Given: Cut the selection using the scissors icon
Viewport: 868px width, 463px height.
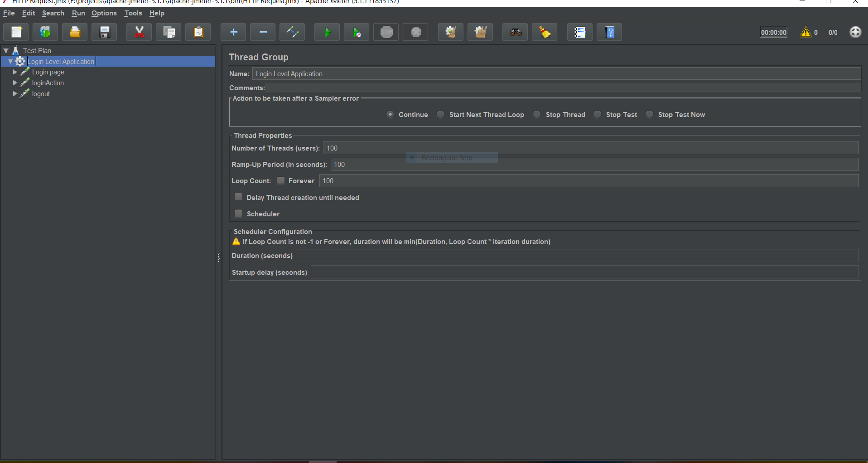Looking at the screenshot, I should pos(139,32).
